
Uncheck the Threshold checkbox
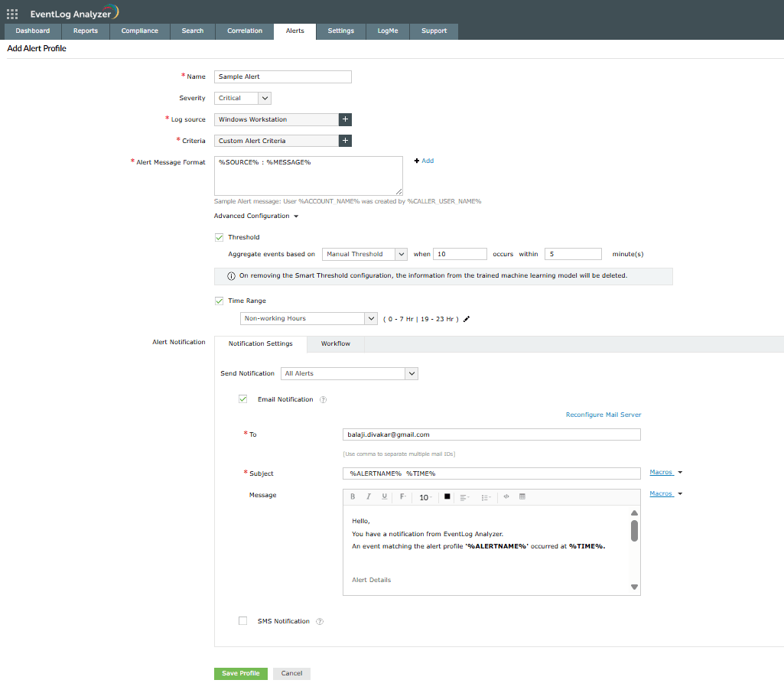pos(220,238)
